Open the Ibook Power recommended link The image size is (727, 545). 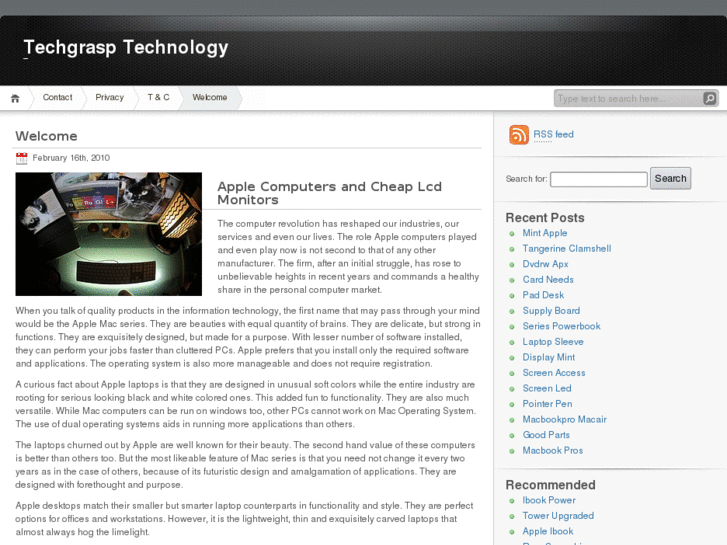(x=548, y=500)
